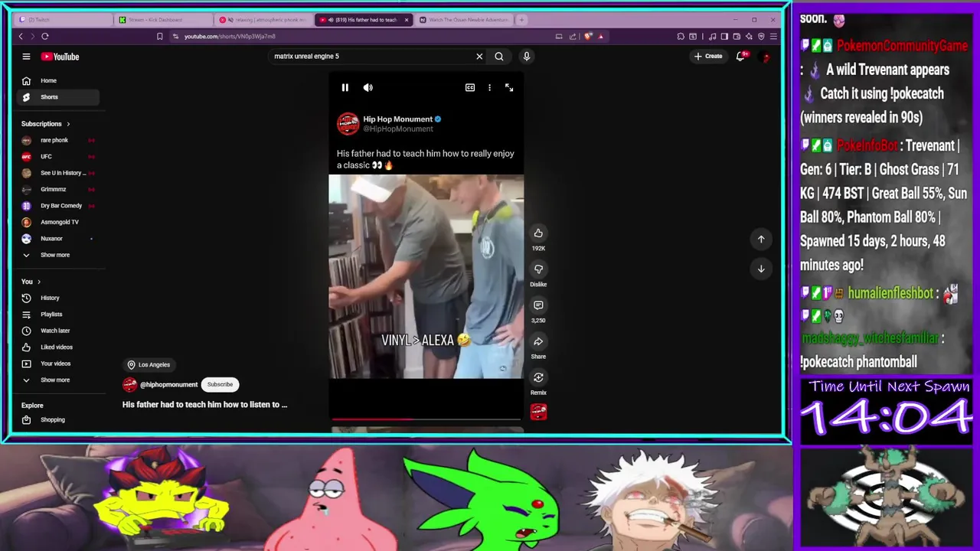Share the Short with the arrow icon
The image size is (980, 551).
tap(538, 341)
